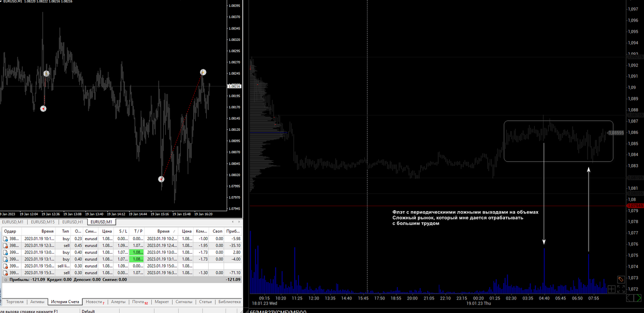
Task: Click the fit-to-screen expand arrows icon
Action: pyautogui.click(x=621, y=289)
